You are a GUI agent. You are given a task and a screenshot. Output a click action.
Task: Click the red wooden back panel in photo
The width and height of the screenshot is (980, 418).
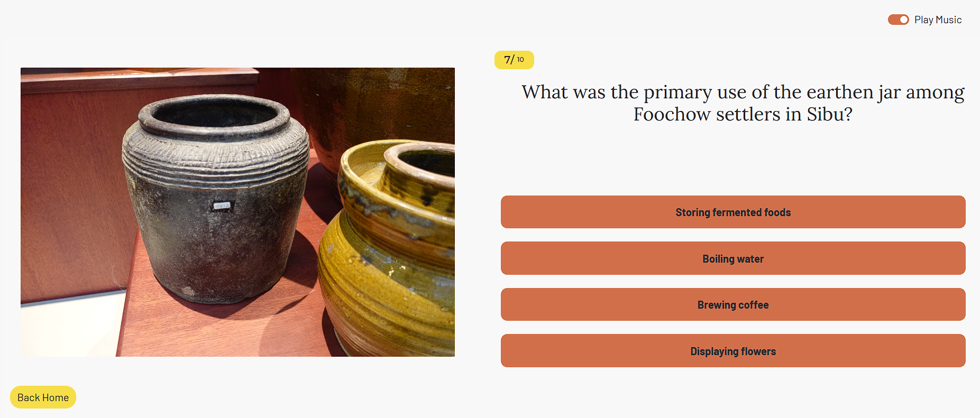point(69,185)
